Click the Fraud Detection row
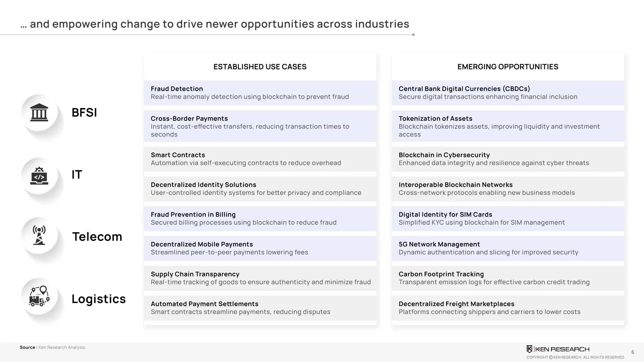Viewport: 644px width, 362px height. pos(260,93)
